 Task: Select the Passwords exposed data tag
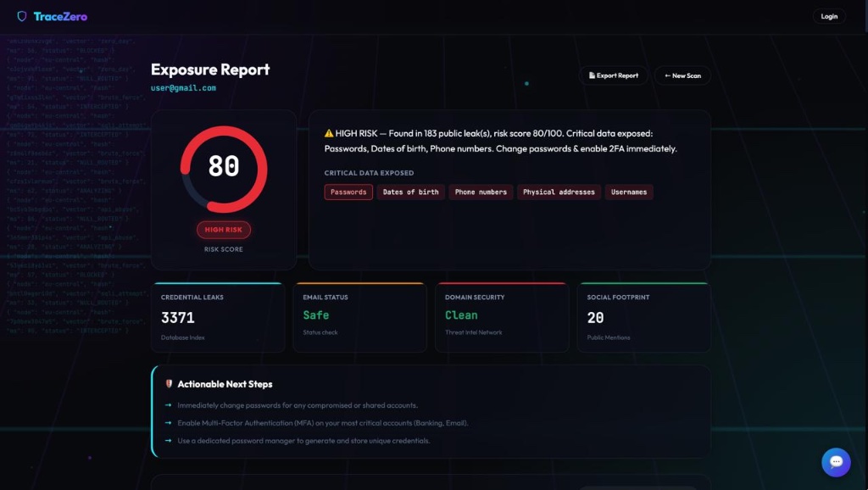click(x=348, y=192)
